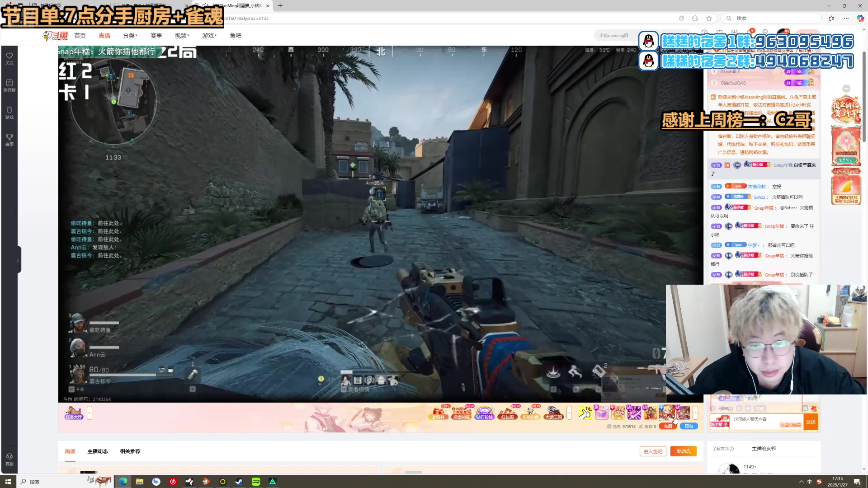This screenshot has height=488, width=868.
Task: Click the browser favorite star icon
Action: [x=709, y=19]
